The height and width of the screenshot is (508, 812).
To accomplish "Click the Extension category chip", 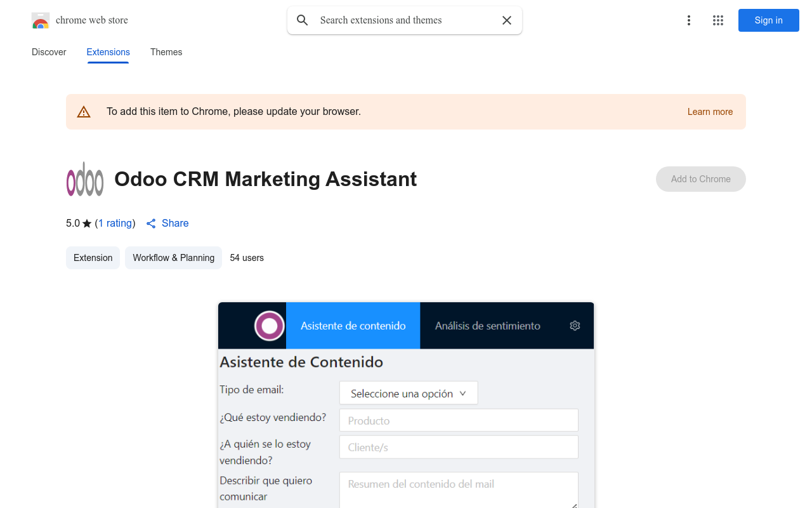I will pos(93,258).
